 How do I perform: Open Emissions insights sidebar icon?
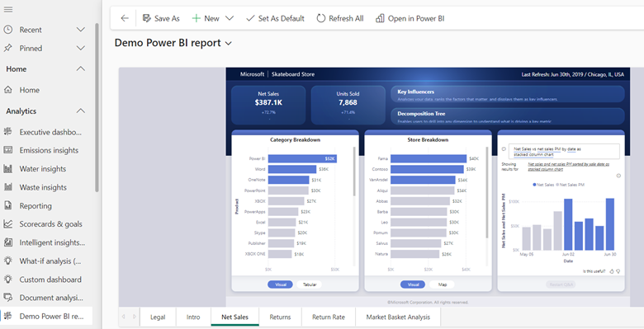pyautogui.click(x=7, y=150)
